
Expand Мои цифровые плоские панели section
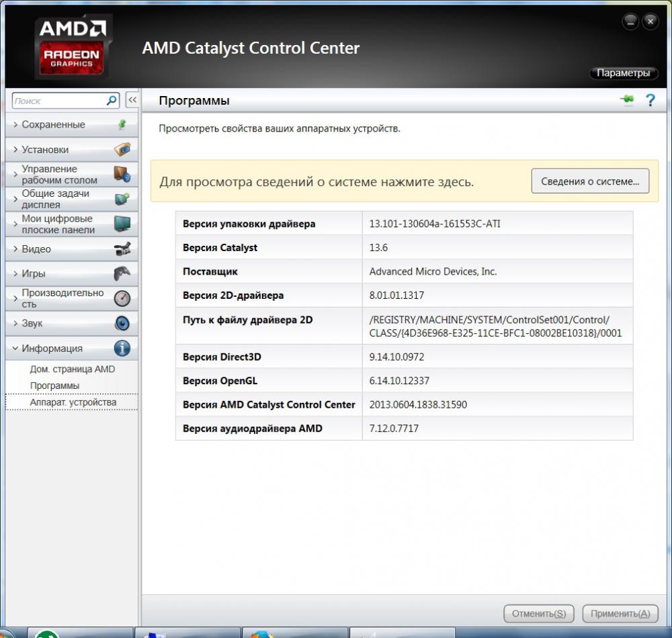pos(60,224)
